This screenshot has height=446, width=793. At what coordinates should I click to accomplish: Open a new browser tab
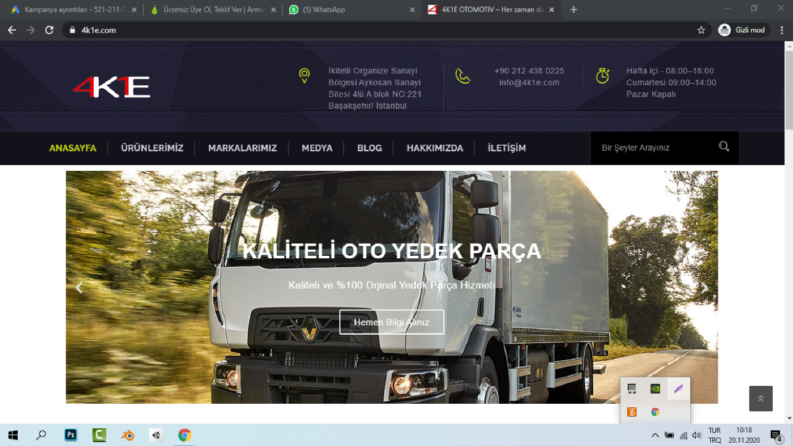[x=574, y=10]
